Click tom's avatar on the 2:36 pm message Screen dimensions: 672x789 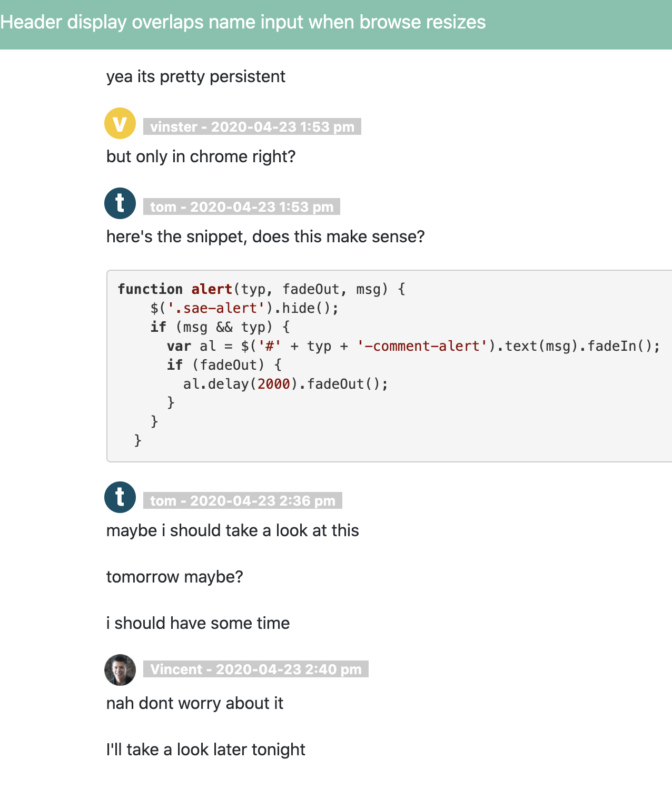pos(120,497)
